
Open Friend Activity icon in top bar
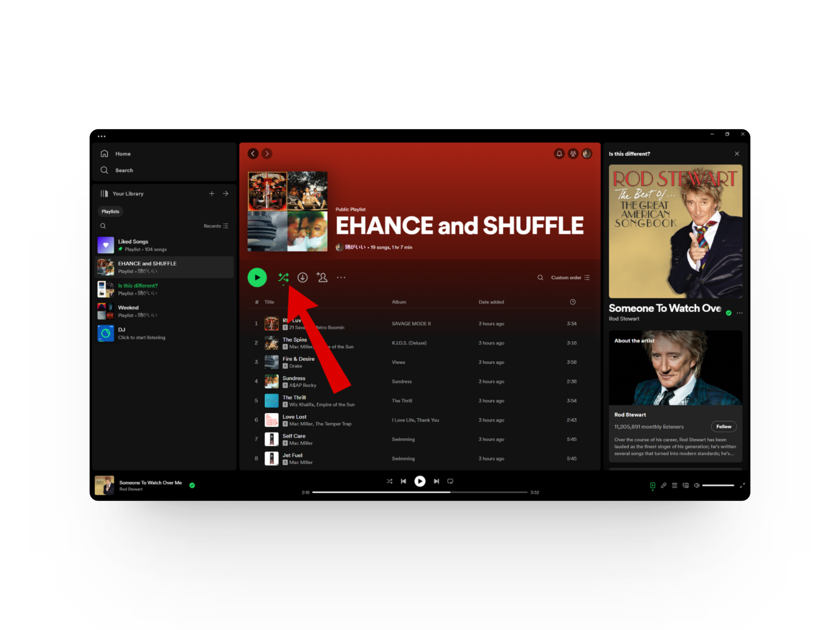[573, 154]
